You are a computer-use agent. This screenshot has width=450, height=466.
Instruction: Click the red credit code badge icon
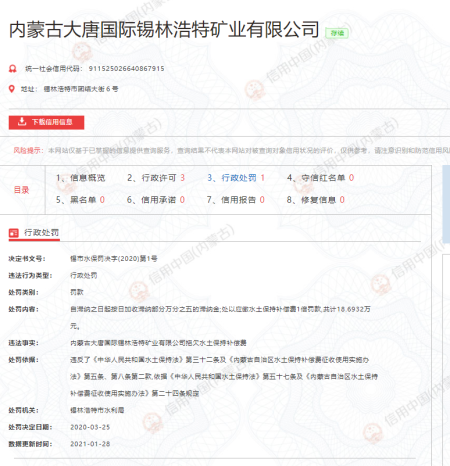pos(12,69)
